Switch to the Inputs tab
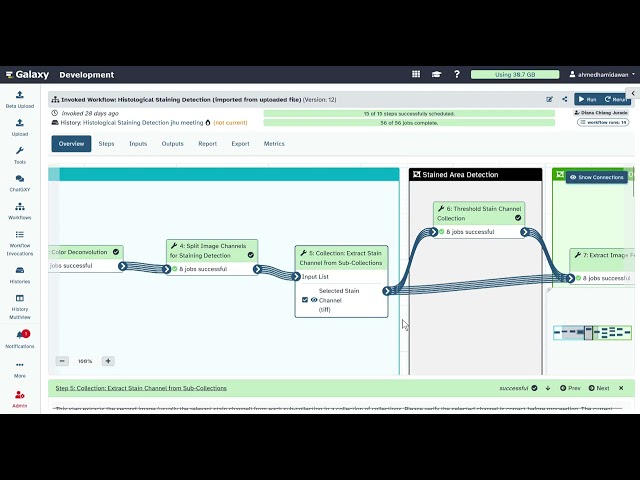Viewport: 640px width, 480px height. [138, 144]
